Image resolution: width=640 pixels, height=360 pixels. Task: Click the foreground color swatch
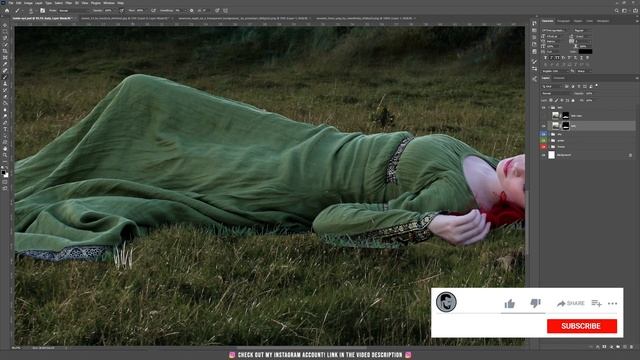pos(4,172)
